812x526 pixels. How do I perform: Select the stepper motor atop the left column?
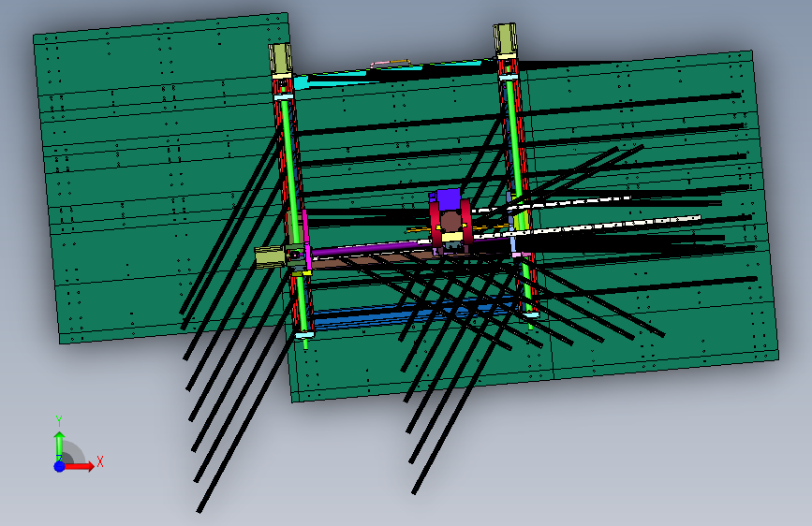click(x=280, y=59)
